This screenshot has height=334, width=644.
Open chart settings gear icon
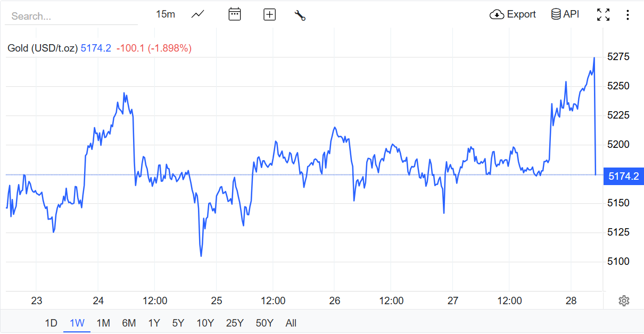tap(624, 301)
